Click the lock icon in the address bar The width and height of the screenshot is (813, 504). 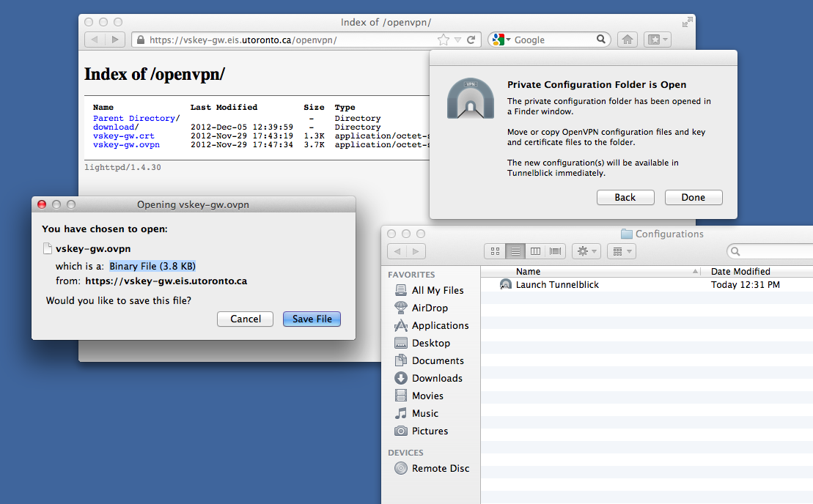[x=141, y=40]
